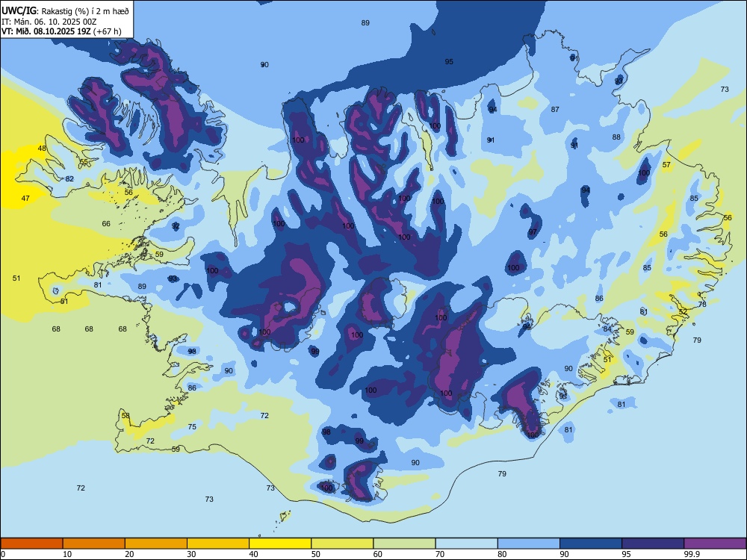
Task: Click the 70–80 pale blue legend swatch
Action: pos(467,544)
